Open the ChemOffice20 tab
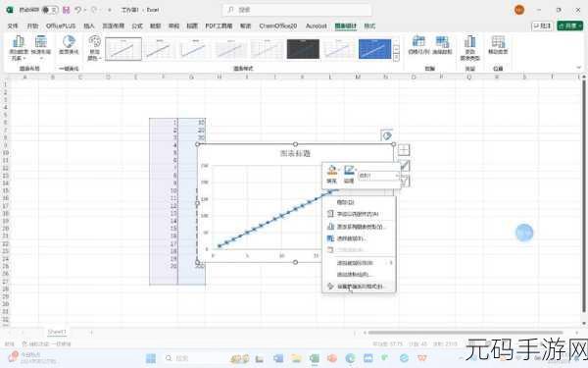This screenshot has width=588, height=368. [278, 26]
